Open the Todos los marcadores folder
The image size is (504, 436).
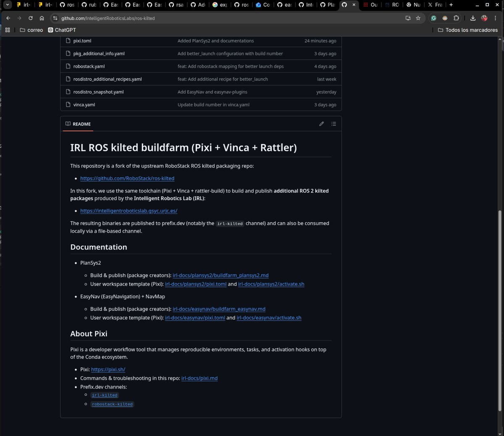467,30
